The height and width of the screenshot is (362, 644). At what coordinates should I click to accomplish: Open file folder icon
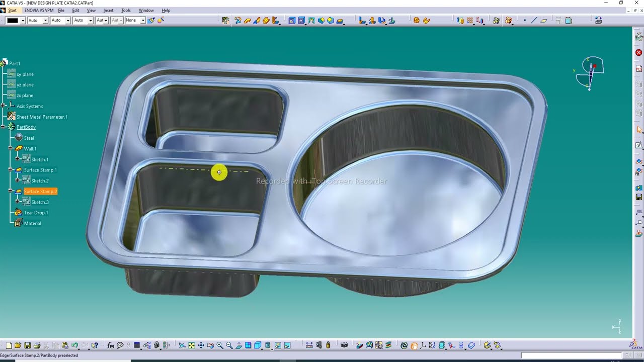click(x=18, y=345)
